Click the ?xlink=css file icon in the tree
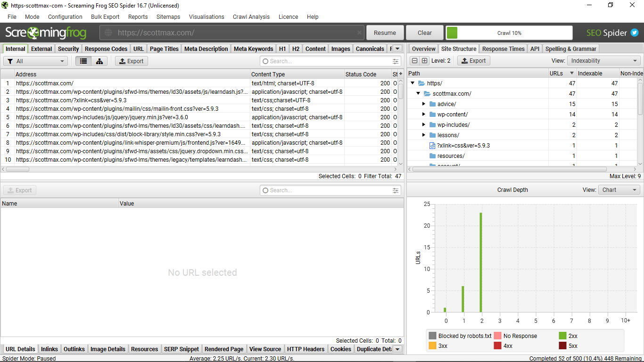Screen dimensions: 644x362 tap(433, 146)
